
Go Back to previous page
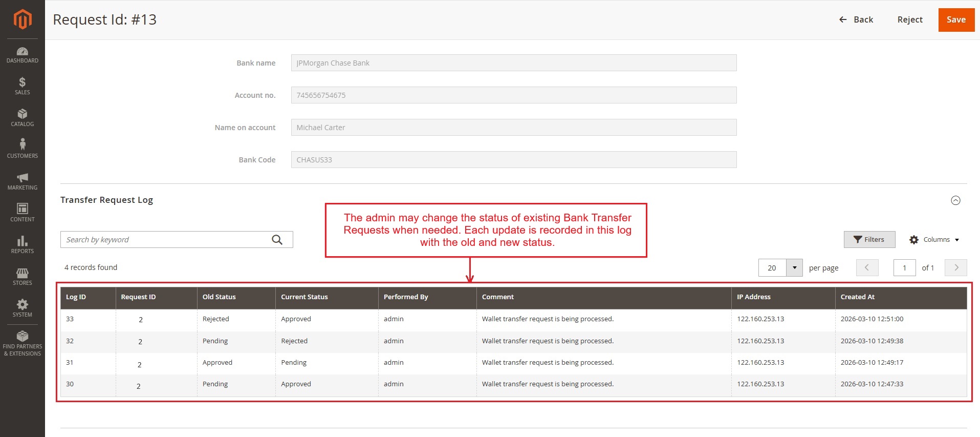(x=856, y=20)
